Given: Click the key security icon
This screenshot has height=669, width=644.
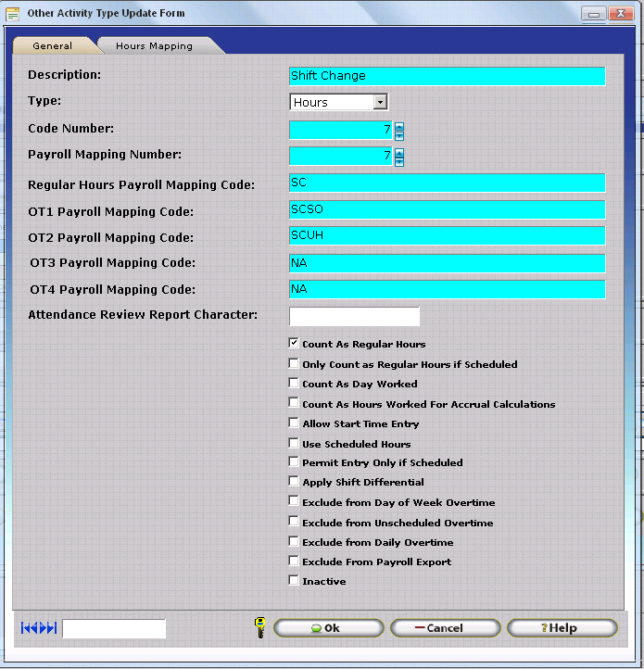Looking at the screenshot, I should pos(259,627).
